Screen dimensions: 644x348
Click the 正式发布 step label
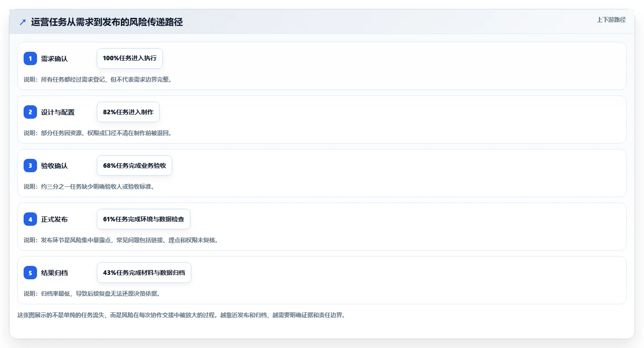(x=54, y=219)
